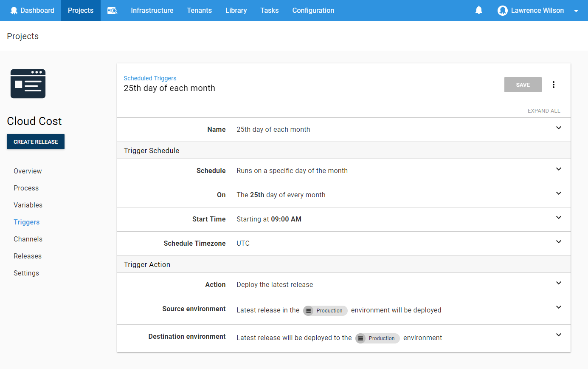
Task: Select Releases in the project sidebar
Action: [x=27, y=256]
